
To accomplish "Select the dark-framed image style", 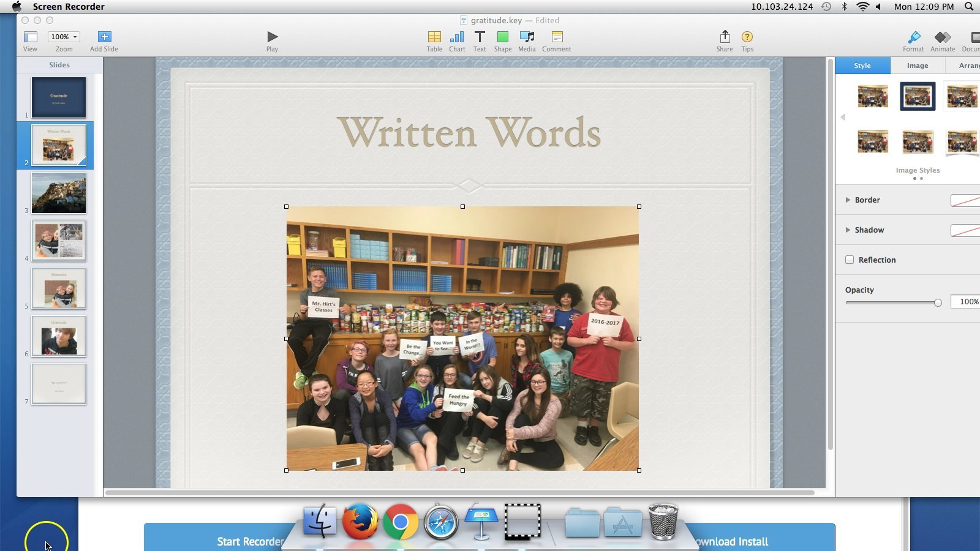I will click(x=916, y=97).
